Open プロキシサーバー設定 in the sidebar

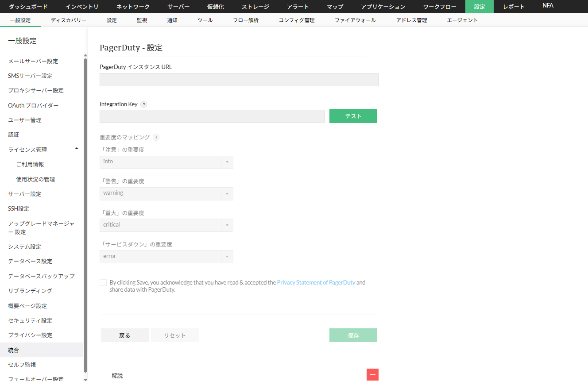(36, 90)
